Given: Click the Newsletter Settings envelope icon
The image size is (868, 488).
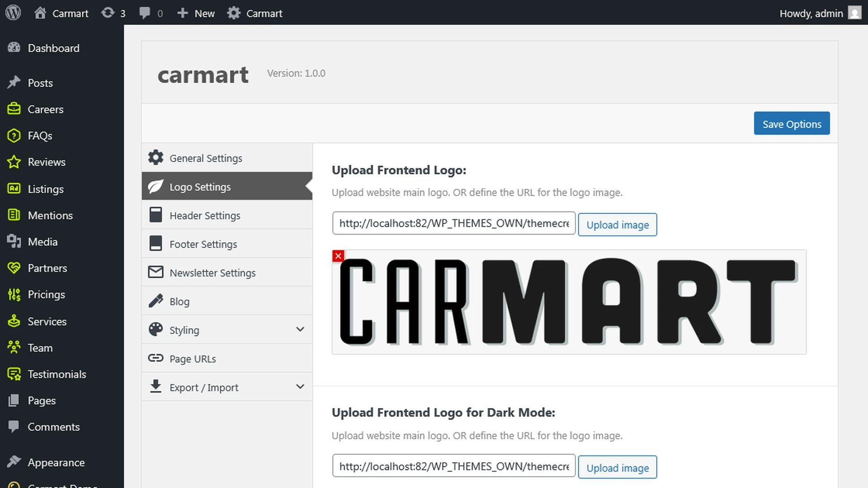Looking at the screenshot, I should pos(156,272).
